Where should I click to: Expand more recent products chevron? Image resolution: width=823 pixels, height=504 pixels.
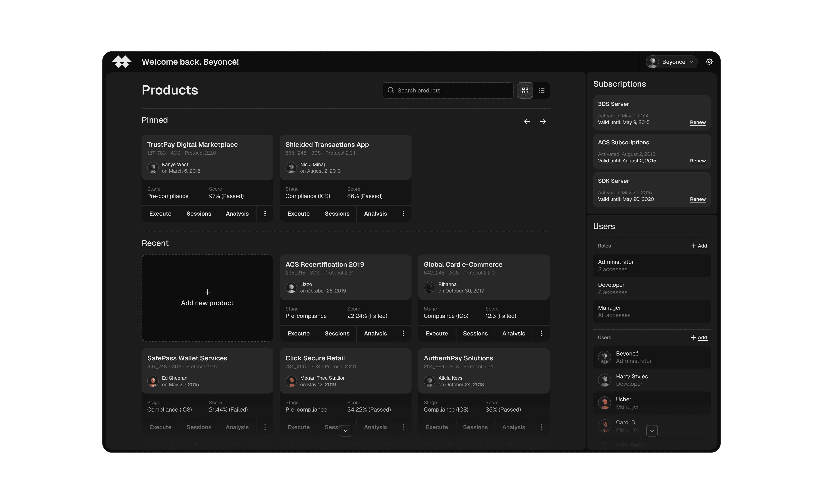pyautogui.click(x=345, y=431)
